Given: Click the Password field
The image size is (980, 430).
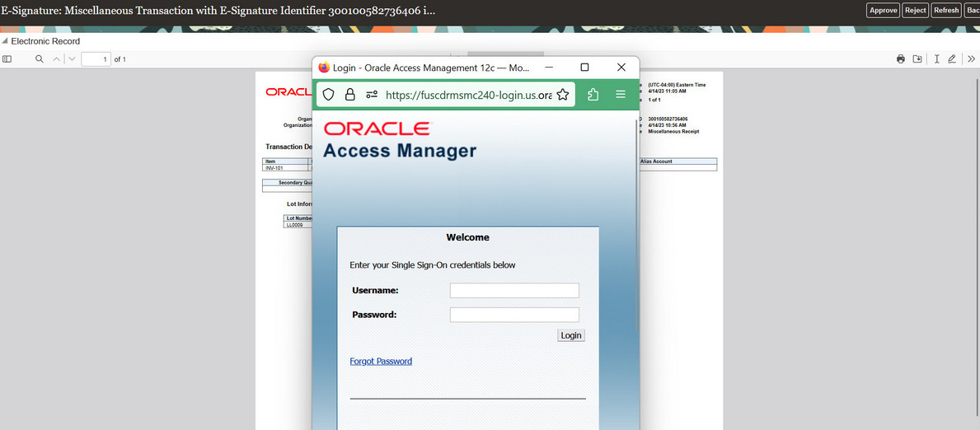Looking at the screenshot, I should [514, 315].
